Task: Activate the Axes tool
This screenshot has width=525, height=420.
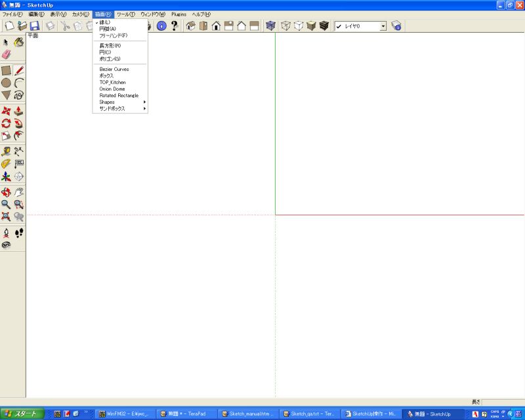Action: (6, 176)
